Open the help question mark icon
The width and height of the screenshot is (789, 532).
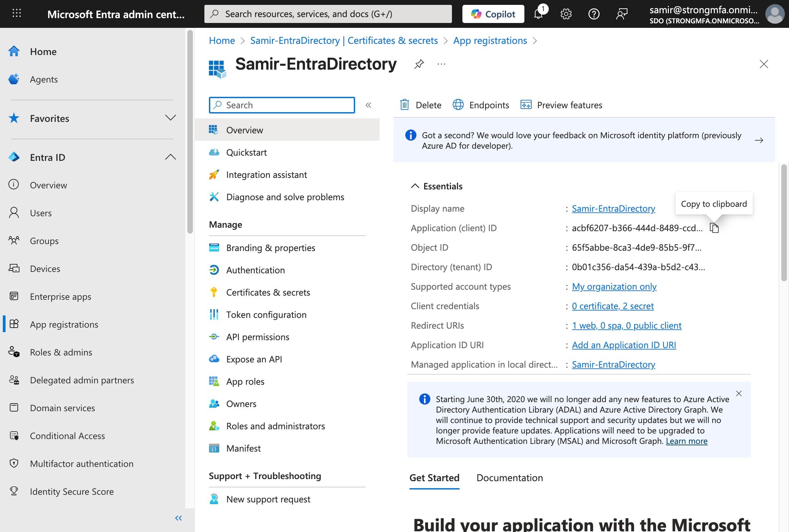[594, 14]
